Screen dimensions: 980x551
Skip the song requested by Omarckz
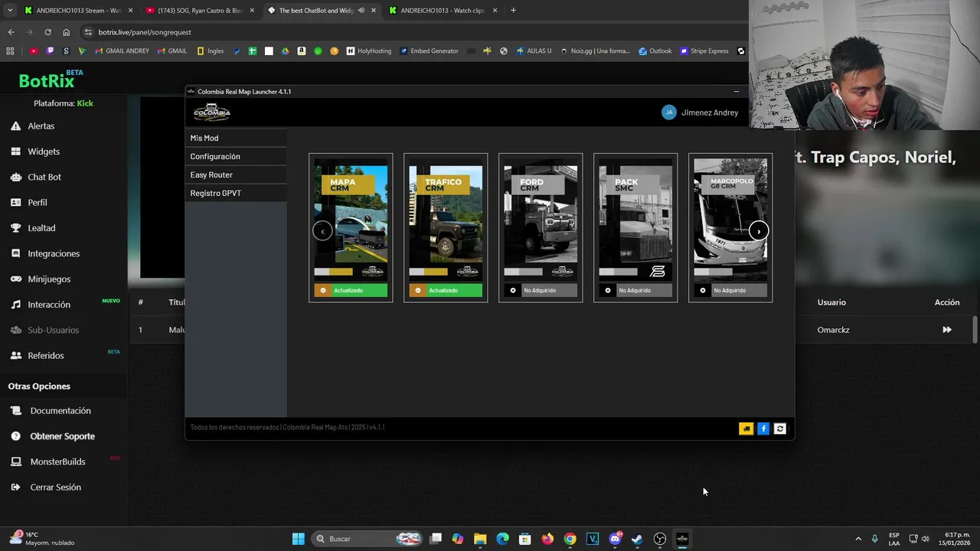pos(947,330)
